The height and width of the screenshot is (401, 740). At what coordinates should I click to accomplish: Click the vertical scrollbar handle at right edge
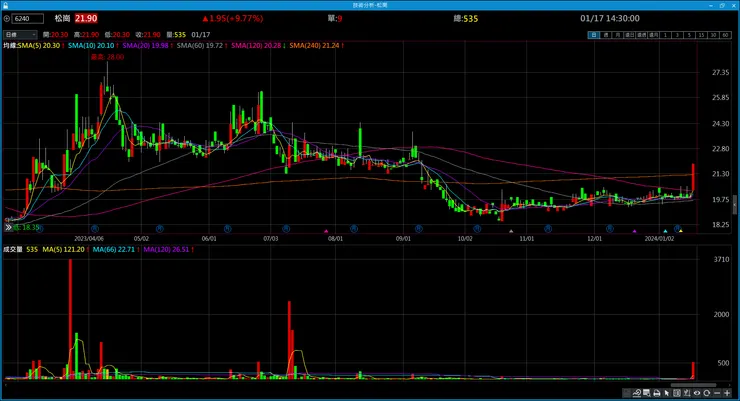734,205
